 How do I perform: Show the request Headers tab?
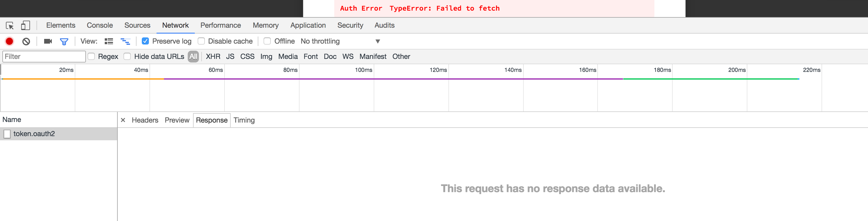coord(145,120)
